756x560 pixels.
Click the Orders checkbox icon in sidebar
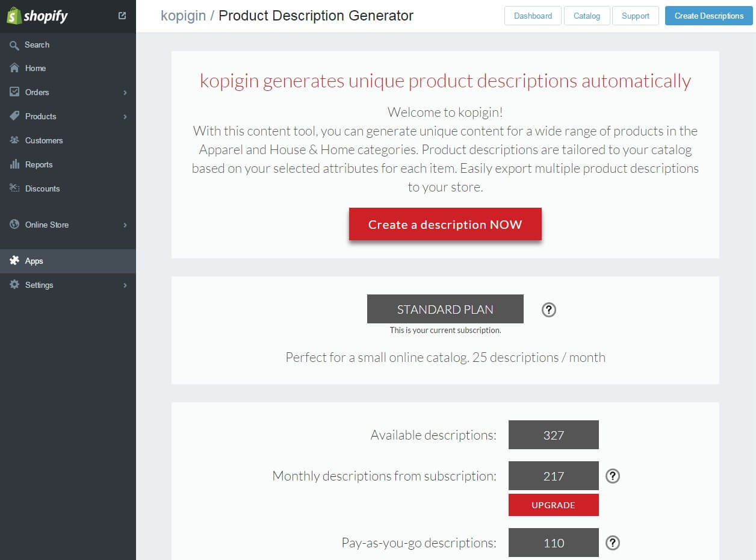pos(14,92)
